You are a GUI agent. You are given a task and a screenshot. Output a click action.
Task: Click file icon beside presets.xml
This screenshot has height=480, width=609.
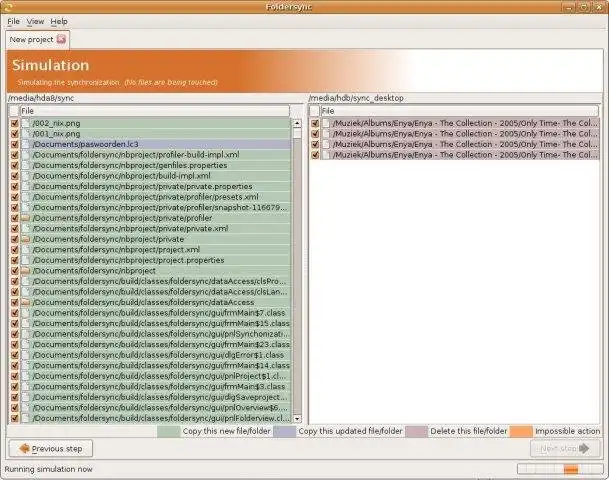[x=25, y=197]
